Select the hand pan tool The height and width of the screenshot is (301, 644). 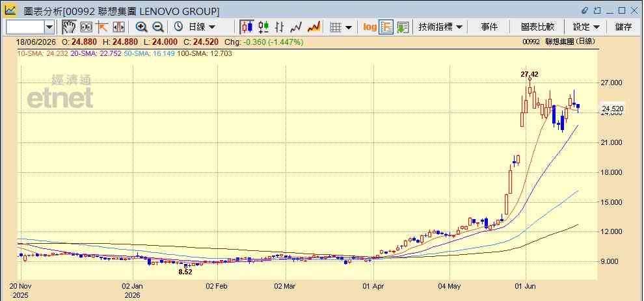(x=69, y=27)
